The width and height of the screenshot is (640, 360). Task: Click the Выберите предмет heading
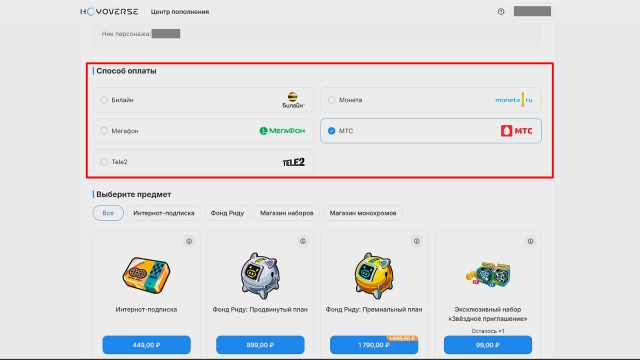[x=133, y=194]
